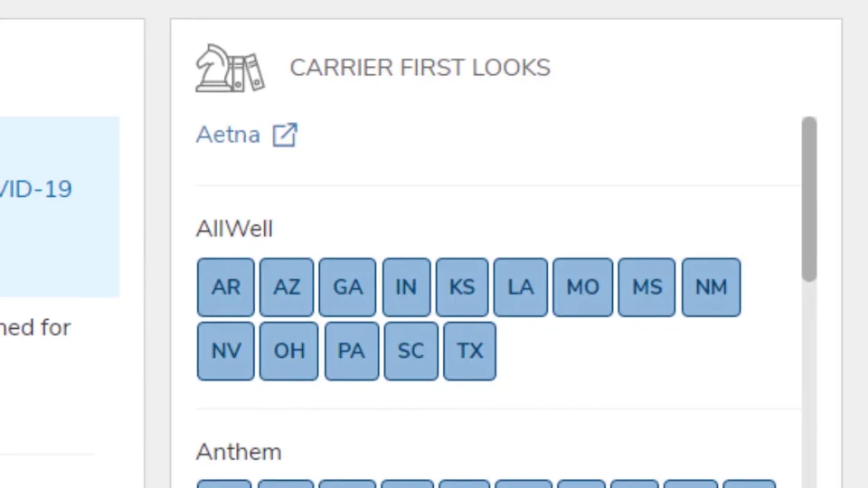Choose the OH state button under AllWell
868x488 pixels.
(288, 351)
